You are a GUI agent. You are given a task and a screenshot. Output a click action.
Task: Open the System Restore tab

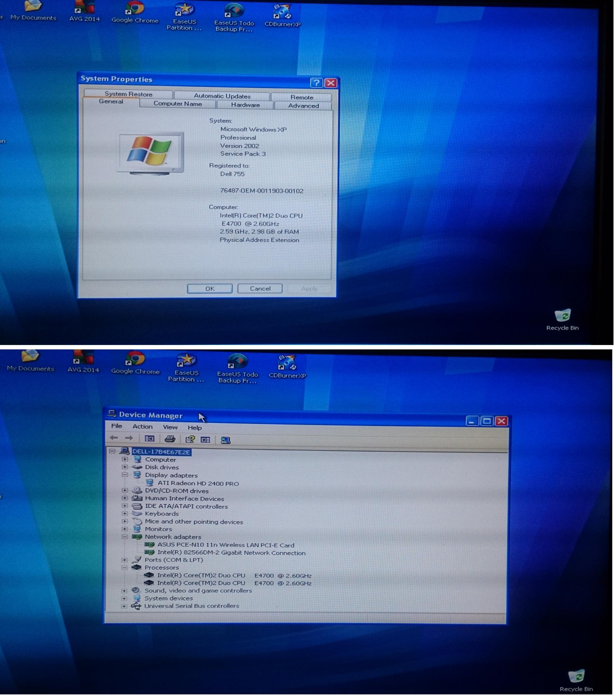[128, 94]
